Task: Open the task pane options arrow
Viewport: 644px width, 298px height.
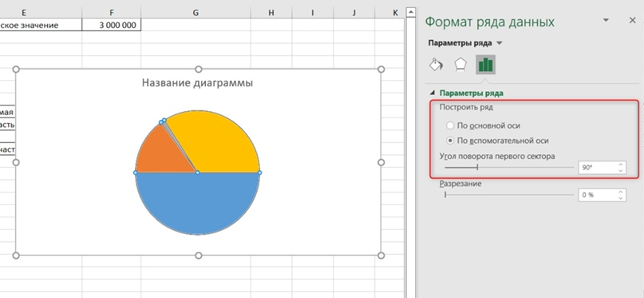Action: click(606, 21)
